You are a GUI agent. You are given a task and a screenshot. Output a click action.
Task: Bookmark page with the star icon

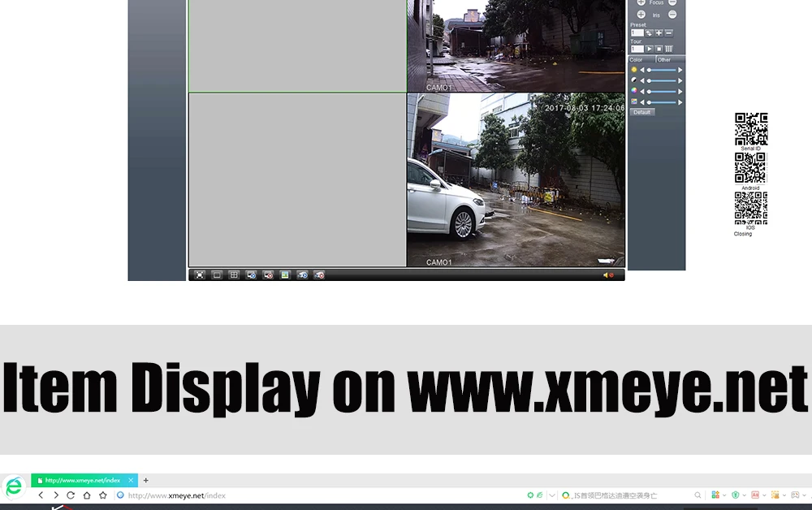pyautogui.click(x=103, y=495)
